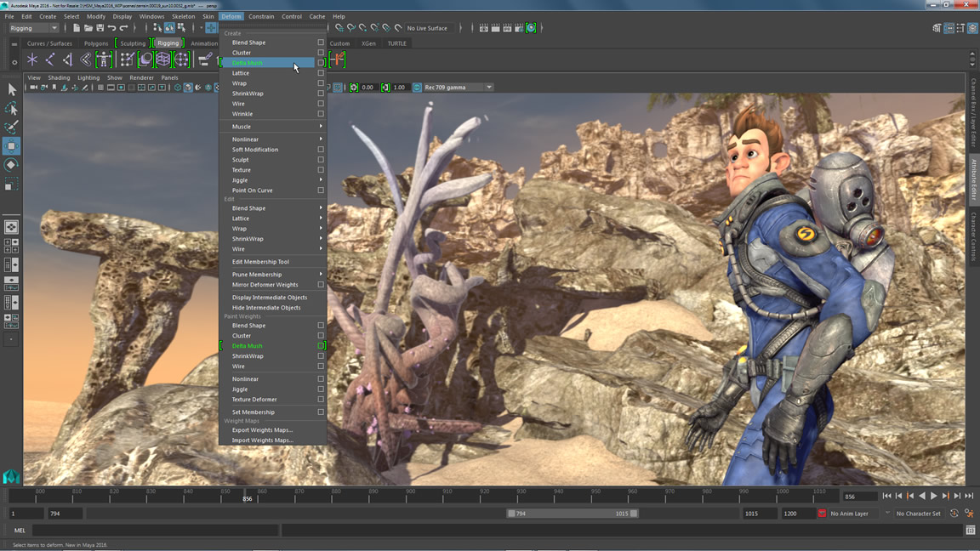Select the Move tool in toolbox
Image resolution: width=980 pixels, height=551 pixels.
tap(11, 146)
